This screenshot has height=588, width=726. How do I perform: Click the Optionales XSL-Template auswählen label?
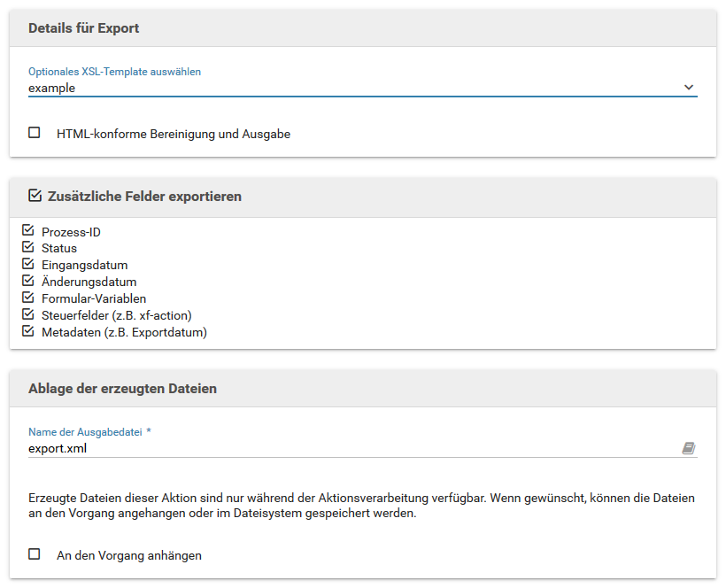[114, 72]
